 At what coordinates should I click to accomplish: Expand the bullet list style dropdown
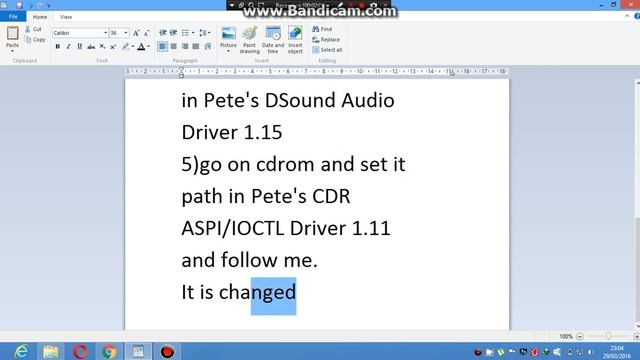[193, 33]
